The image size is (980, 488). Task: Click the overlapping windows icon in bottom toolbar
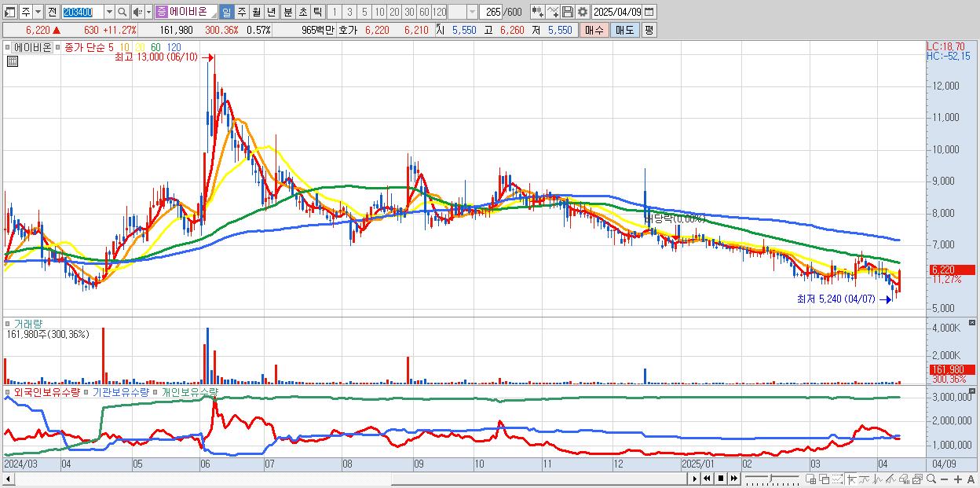[x=825, y=479]
